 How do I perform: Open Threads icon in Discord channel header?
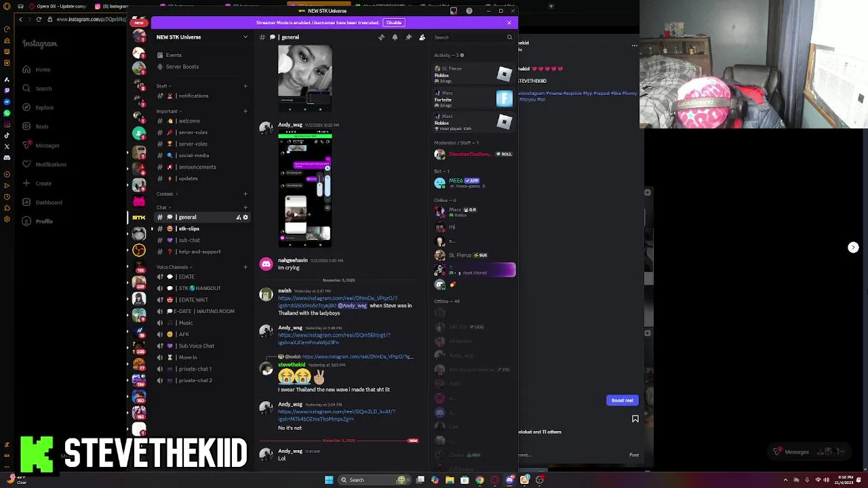[x=381, y=37]
